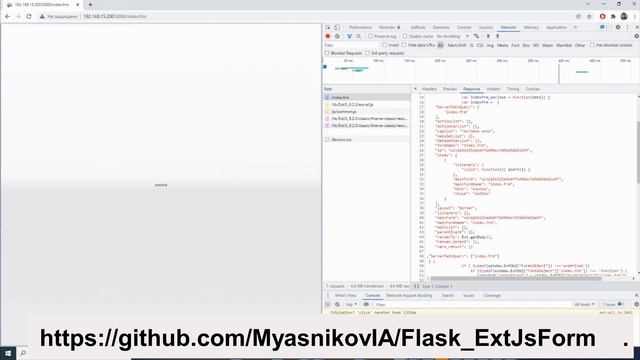Open the Preview tab of request

pyautogui.click(x=450, y=89)
